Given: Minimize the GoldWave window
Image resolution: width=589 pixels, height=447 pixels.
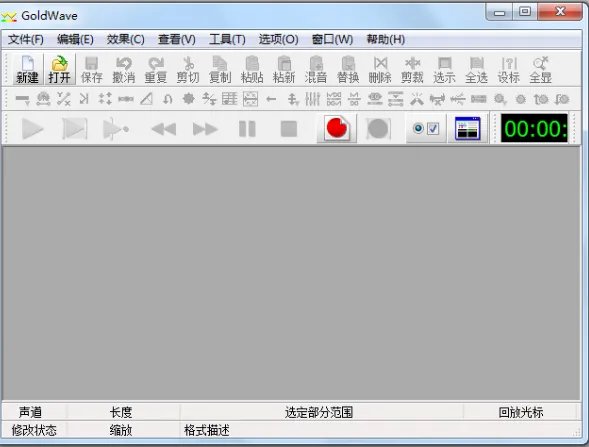Looking at the screenshot, I should click(500, 12).
